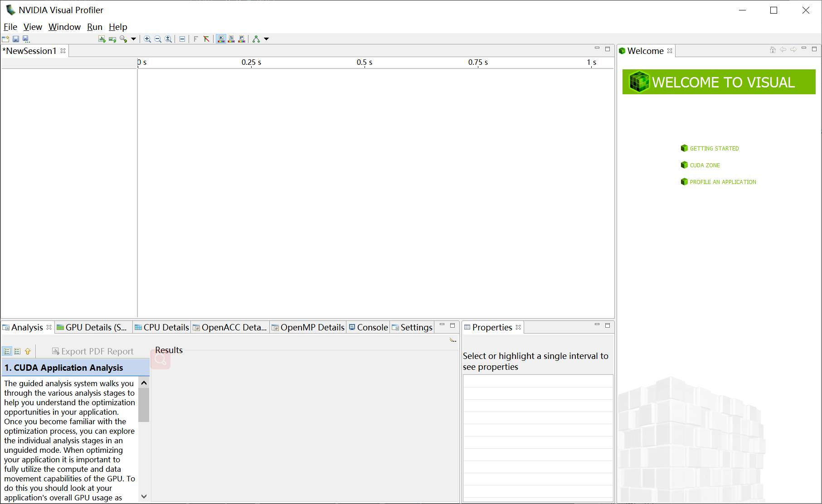The width and height of the screenshot is (822, 504).
Task: Maximize the timeline session panel
Action: tap(608, 49)
